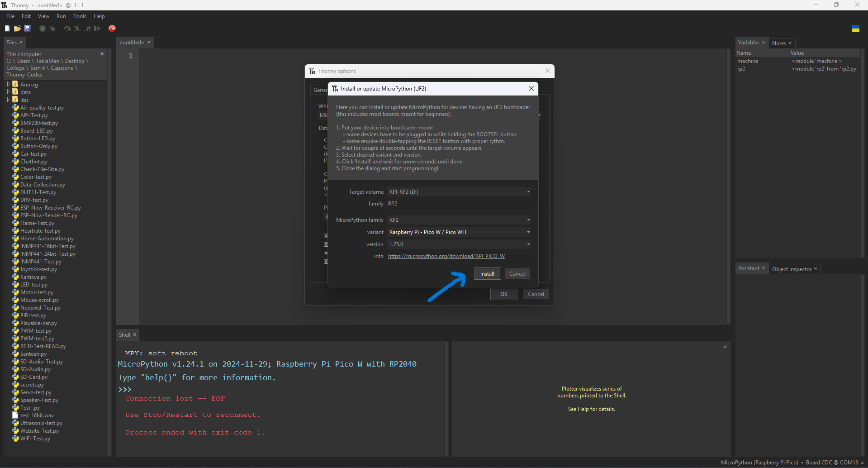Viewport: 868px width, 468px height.
Task: Close the Files panel tab
Action: coord(21,42)
